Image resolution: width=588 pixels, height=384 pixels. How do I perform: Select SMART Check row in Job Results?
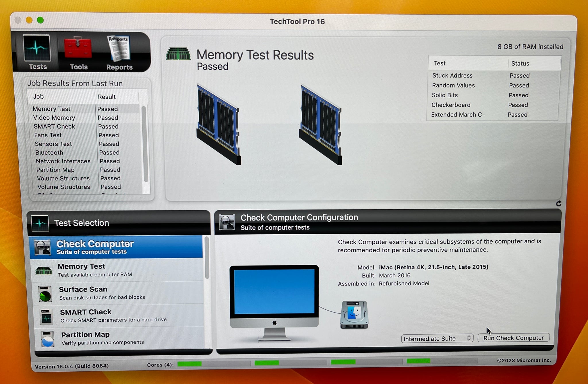tap(85, 126)
